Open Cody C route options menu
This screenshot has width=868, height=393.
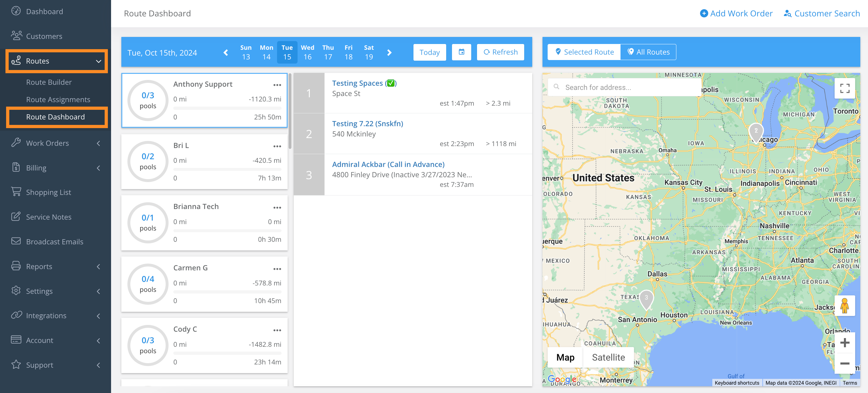(x=277, y=330)
